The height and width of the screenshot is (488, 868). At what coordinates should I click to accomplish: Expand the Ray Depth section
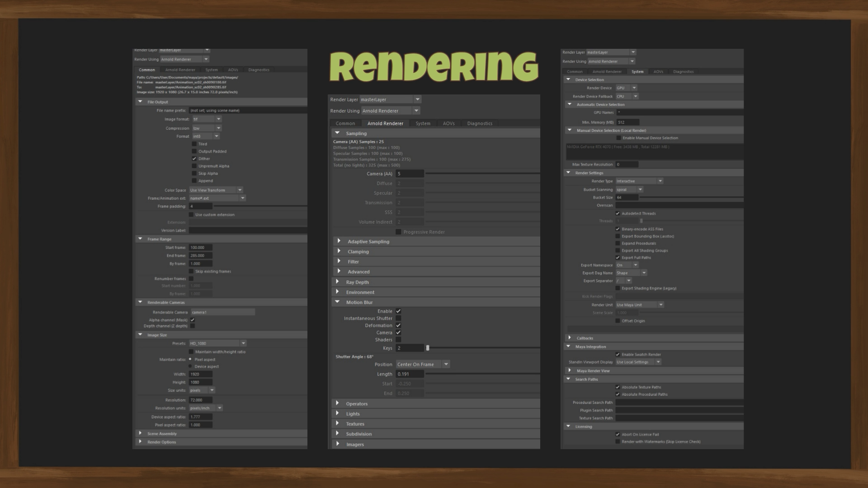coord(337,282)
